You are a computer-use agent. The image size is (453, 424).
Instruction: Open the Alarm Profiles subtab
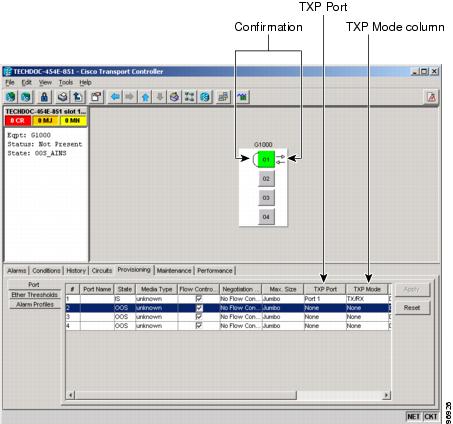coord(35,304)
